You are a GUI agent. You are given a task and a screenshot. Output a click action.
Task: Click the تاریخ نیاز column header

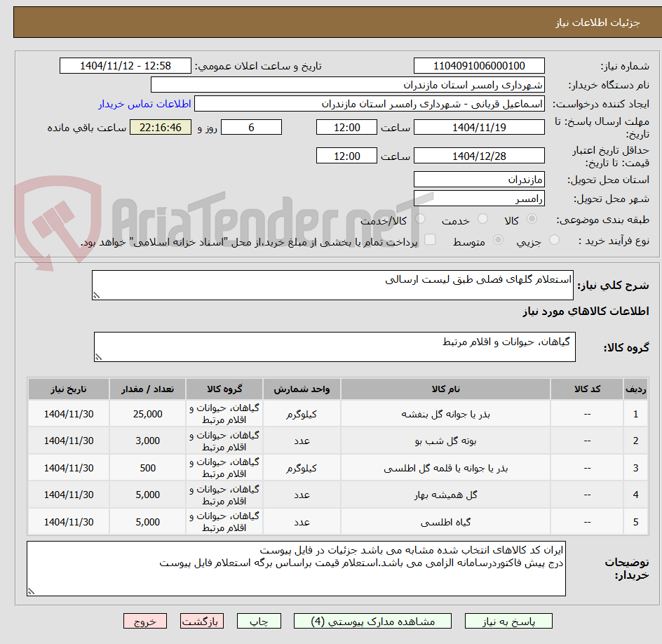pos(69,389)
